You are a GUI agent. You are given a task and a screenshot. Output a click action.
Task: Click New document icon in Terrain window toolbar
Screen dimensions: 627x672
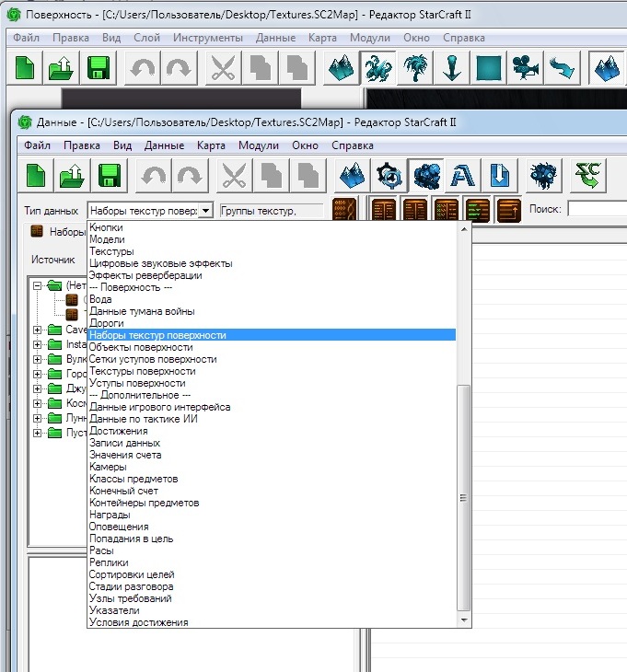(25, 68)
